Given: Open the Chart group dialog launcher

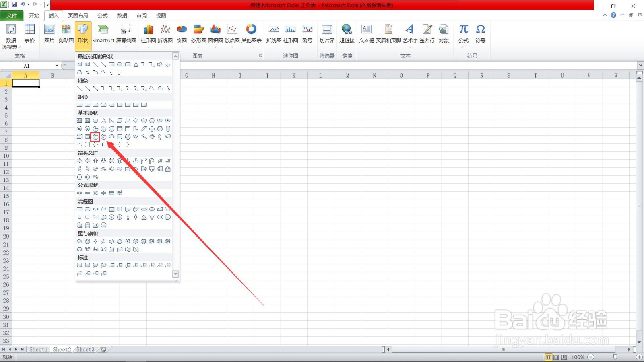Looking at the screenshot, I should [x=260, y=56].
